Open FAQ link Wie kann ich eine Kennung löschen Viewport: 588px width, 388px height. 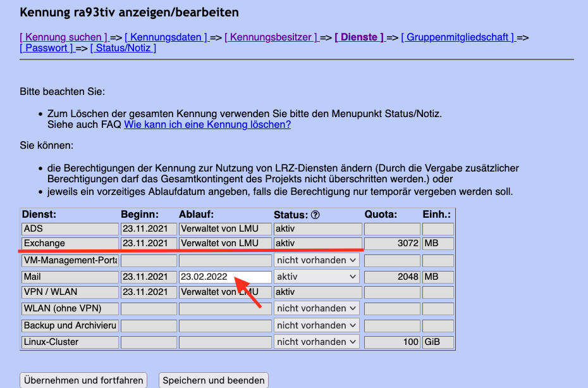[x=207, y=125]
